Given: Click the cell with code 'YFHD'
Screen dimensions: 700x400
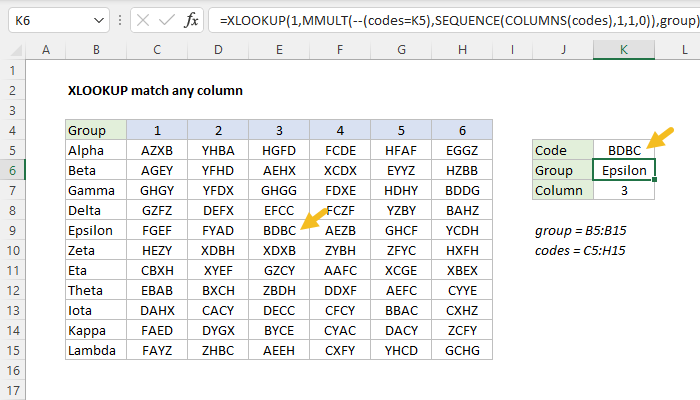Looking at the screenshot, I should 218,171.
